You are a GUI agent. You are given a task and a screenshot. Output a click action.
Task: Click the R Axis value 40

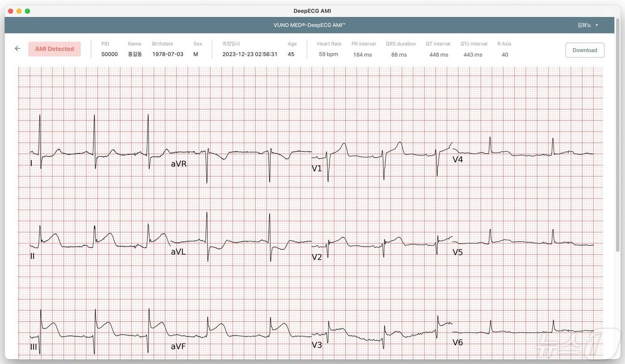coord(504,55)
